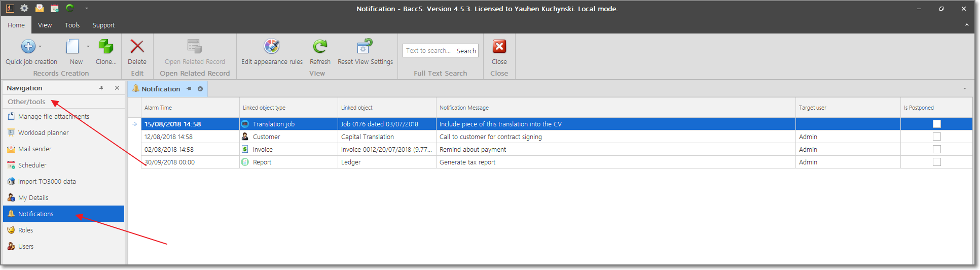This screenshot has width=980, height=270.
Task: Toggle Is Postponed for Customer row
Action: pos(937,137)
